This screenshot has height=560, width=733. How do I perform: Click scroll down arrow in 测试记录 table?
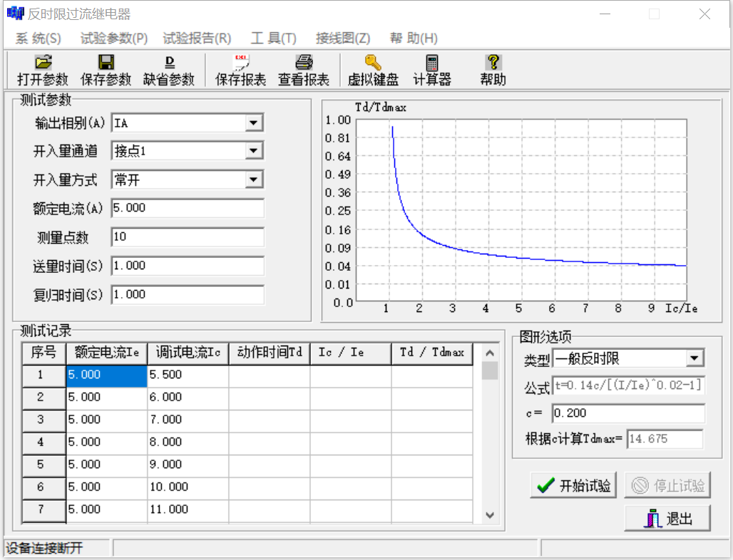(490, 514)
